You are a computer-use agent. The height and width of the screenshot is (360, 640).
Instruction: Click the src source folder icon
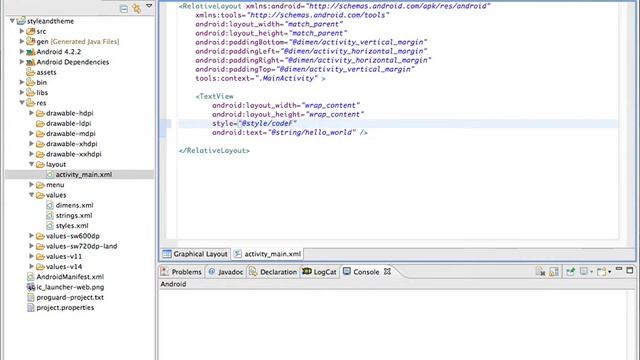click(31, 31)
